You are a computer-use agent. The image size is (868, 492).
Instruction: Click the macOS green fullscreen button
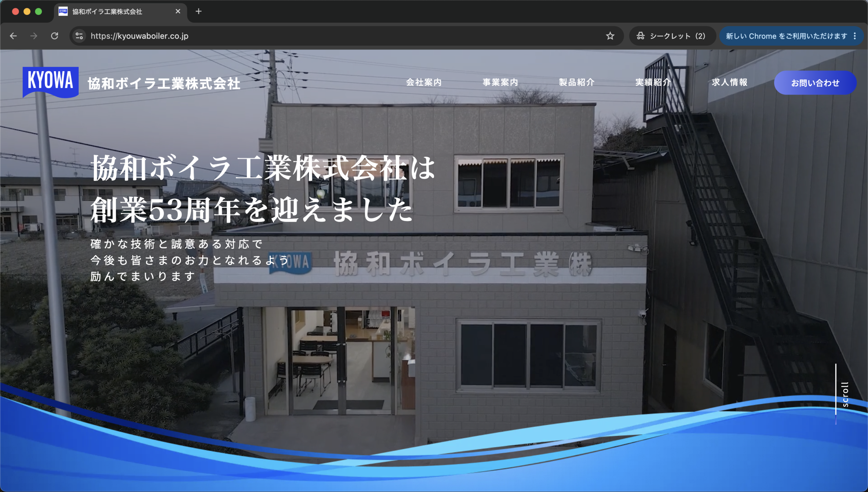click(x=39, y=12)
